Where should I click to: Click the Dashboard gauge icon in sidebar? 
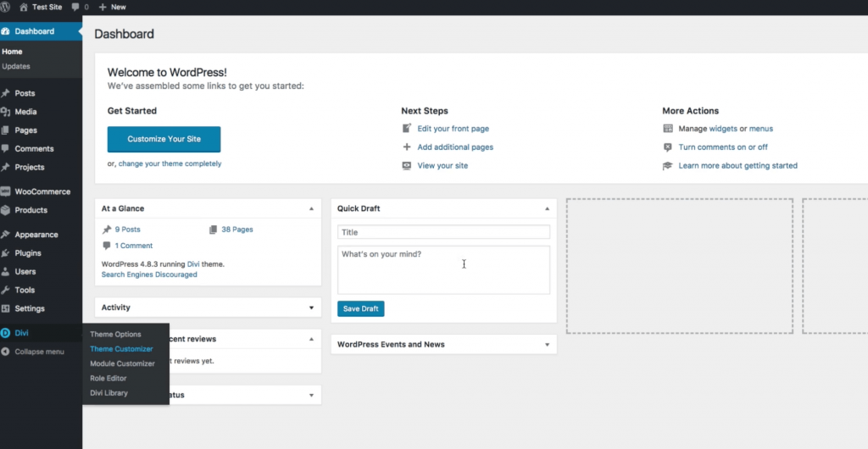click(x=6, y=31)
